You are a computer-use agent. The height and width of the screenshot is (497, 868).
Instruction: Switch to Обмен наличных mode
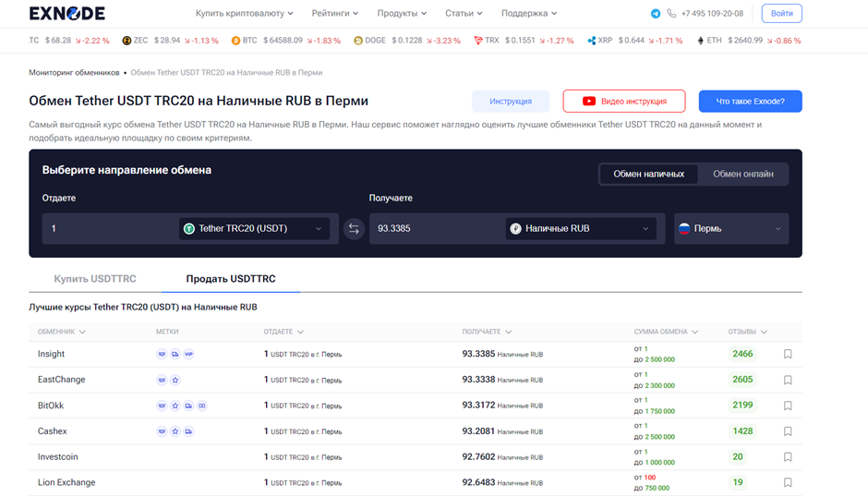(649, 174)
